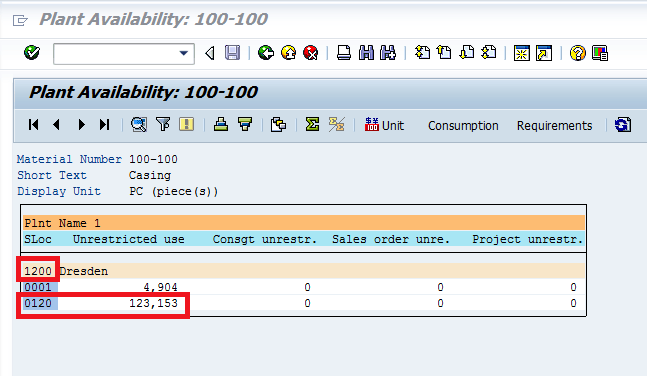This screenshot has width=647, height=376.
Task: Click the Find binoculars icon
Action: point(366,53)
